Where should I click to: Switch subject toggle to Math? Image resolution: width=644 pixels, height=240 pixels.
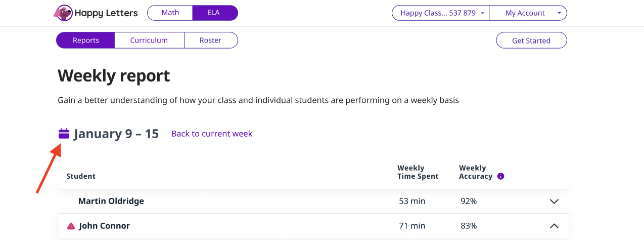[170, 13]
